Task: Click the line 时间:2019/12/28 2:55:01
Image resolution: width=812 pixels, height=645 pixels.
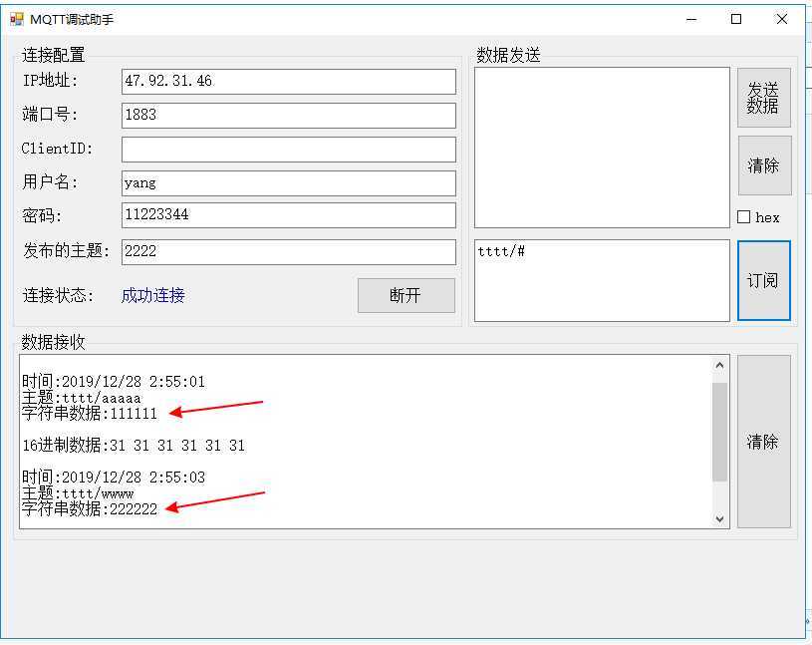Action: point(114,382)
